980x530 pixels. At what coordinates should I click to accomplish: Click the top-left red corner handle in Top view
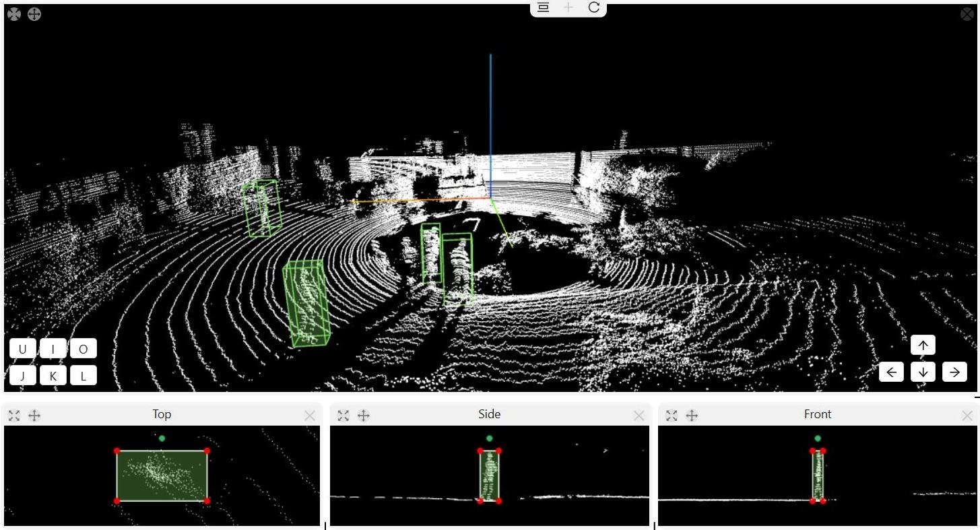coord(117,451)
